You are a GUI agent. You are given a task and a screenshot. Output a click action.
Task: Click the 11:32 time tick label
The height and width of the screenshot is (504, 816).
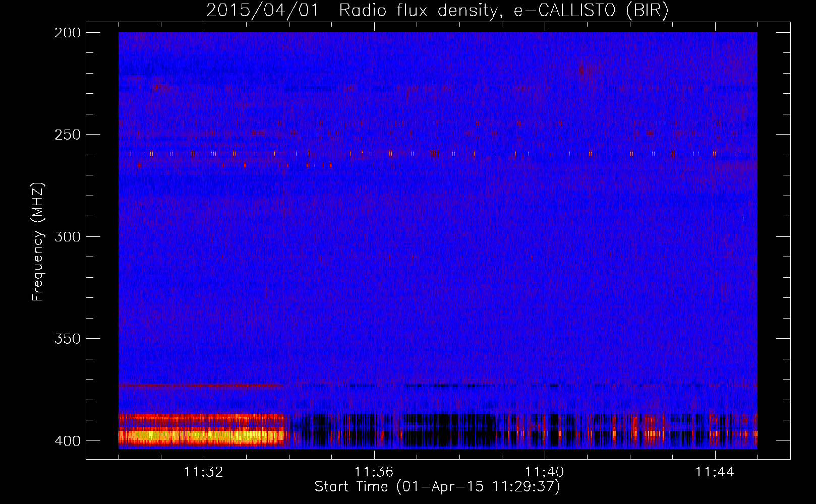[x=204, y=472]
